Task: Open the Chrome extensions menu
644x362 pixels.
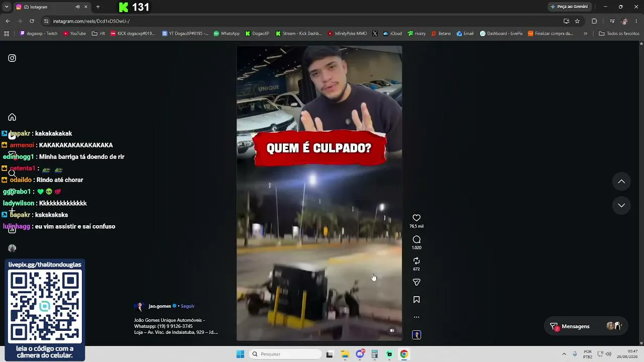Action: pos(594,21)
